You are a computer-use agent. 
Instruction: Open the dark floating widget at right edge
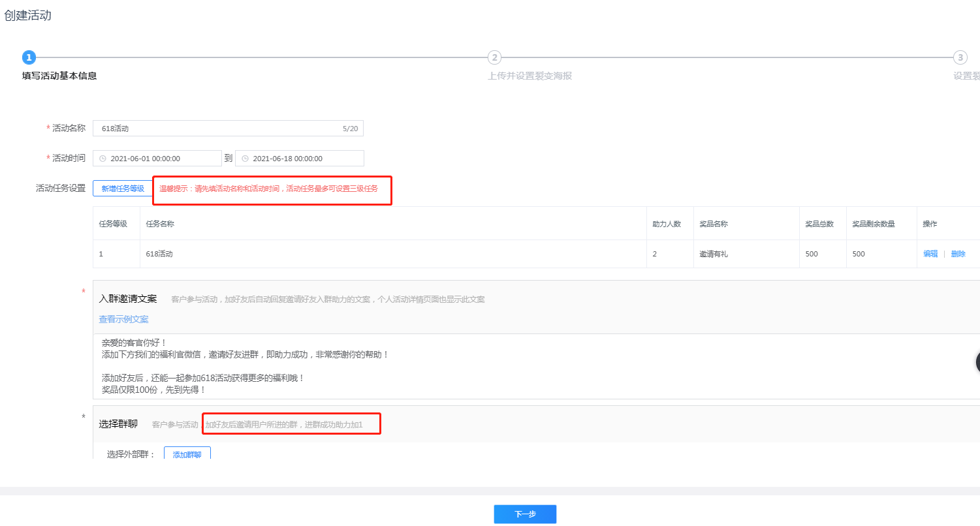tap(977, 362)
